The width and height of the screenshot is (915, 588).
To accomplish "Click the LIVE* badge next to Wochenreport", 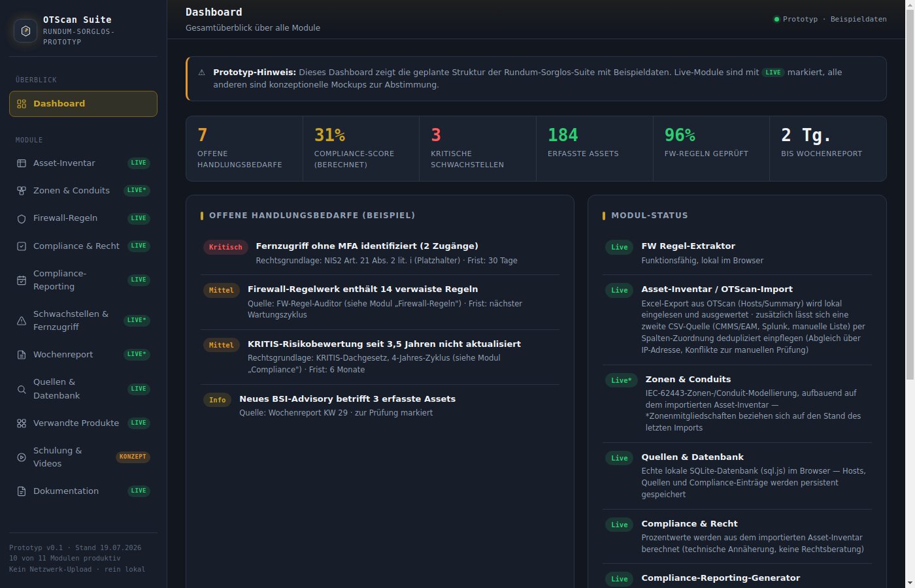I will point(137,355).
